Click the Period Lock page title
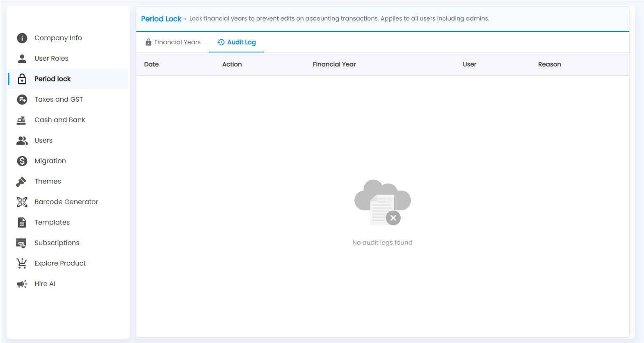 click(x=161, y=19)
